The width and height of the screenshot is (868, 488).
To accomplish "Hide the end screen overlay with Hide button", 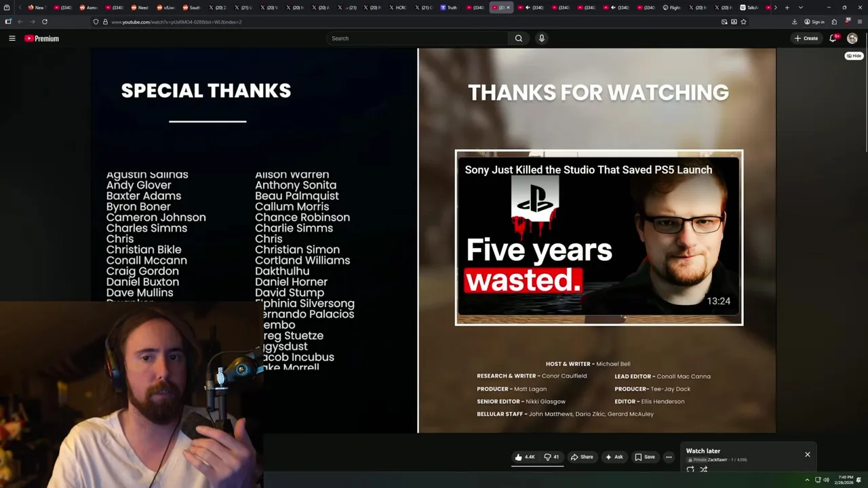I will [854, 56].
